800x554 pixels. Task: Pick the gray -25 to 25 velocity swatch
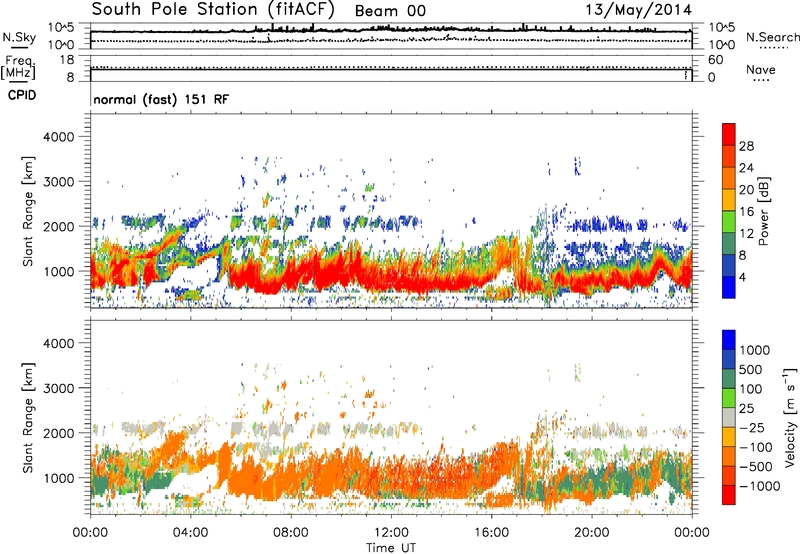point(729,417)
